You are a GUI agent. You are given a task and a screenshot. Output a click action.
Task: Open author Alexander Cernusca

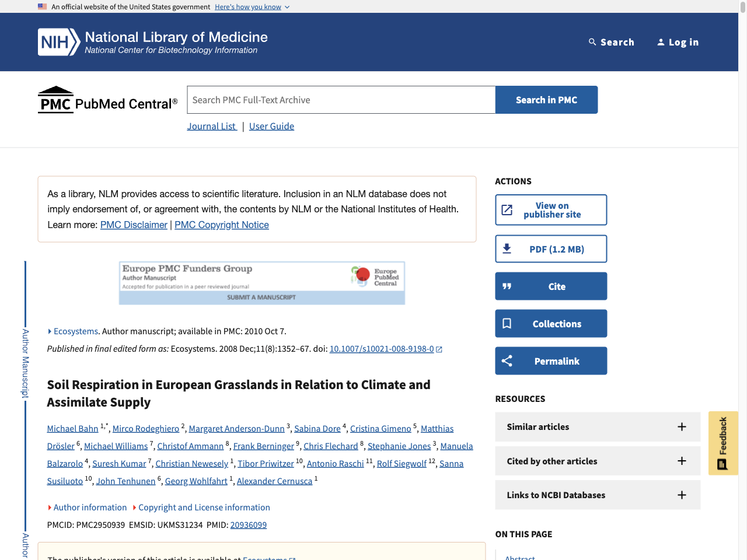pyautogui.click(x=275, y=481)
